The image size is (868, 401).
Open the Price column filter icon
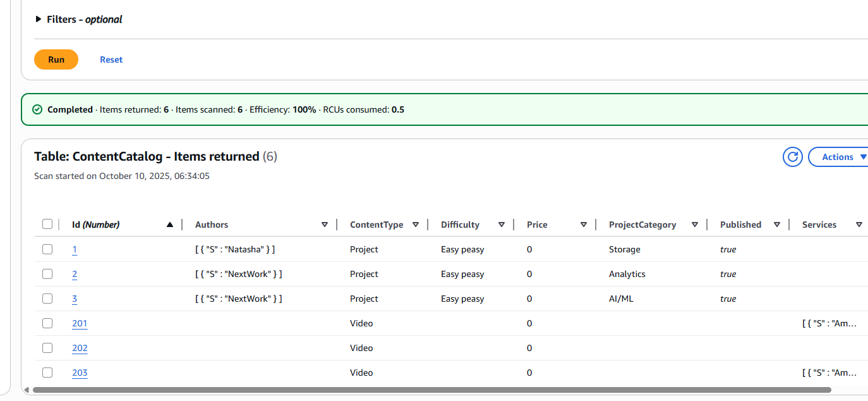(583, 224)
